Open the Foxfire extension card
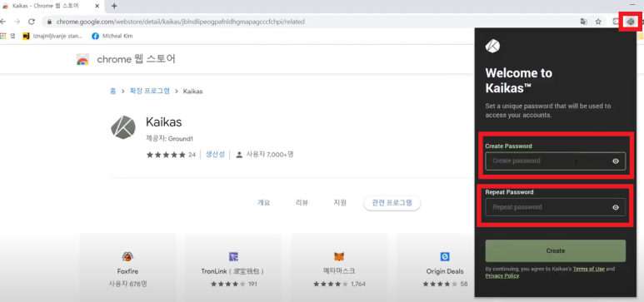 (127, 268)
